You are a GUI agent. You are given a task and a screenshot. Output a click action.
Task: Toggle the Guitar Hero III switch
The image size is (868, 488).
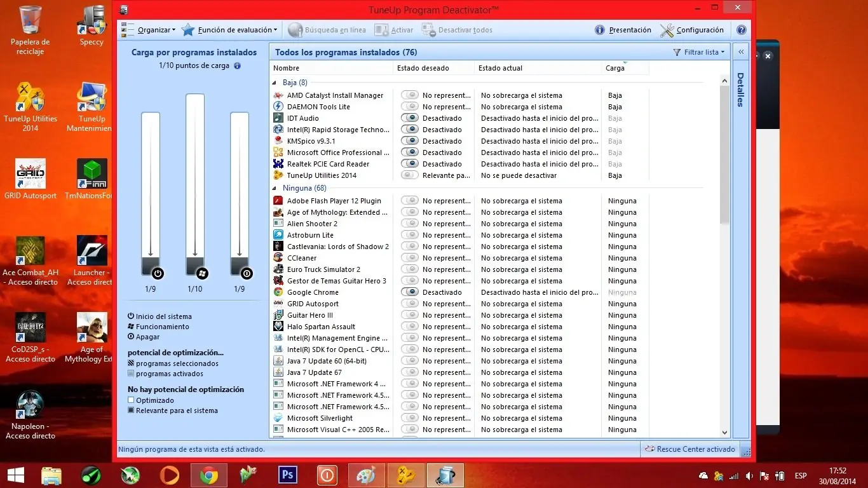[410, 315]
